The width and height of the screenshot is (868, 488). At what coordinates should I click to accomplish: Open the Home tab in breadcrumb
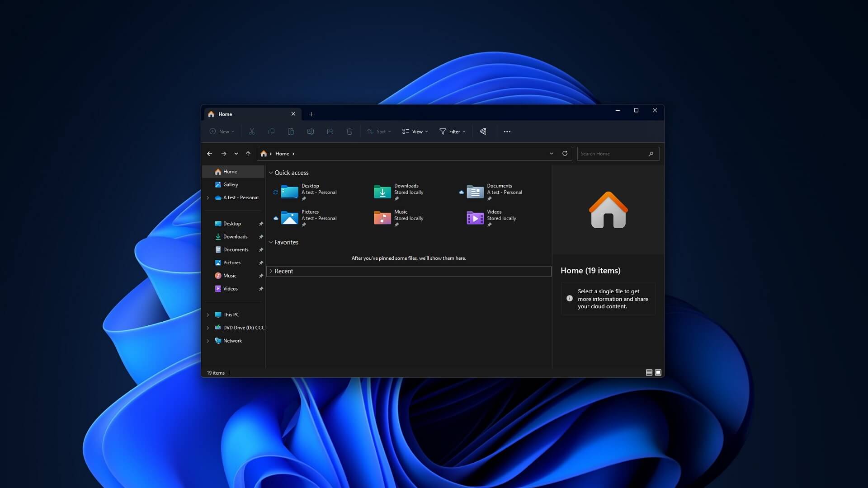[x=282, y=154]
